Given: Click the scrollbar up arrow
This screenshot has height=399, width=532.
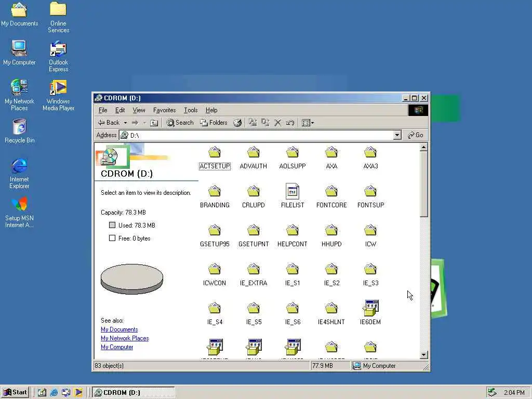Looking at the screenshot, I should [x=423, y=147].
